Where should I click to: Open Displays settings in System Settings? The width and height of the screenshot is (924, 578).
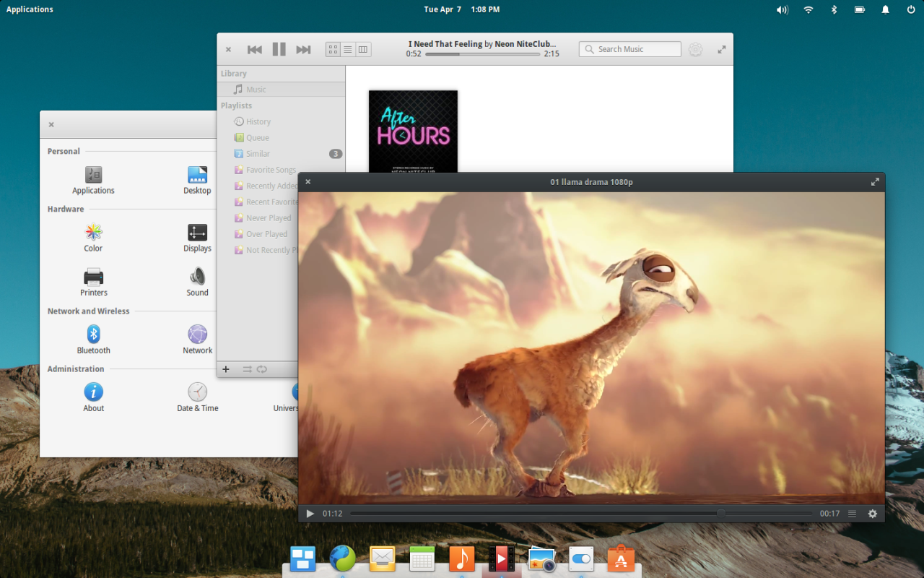[x=196, y=236]
